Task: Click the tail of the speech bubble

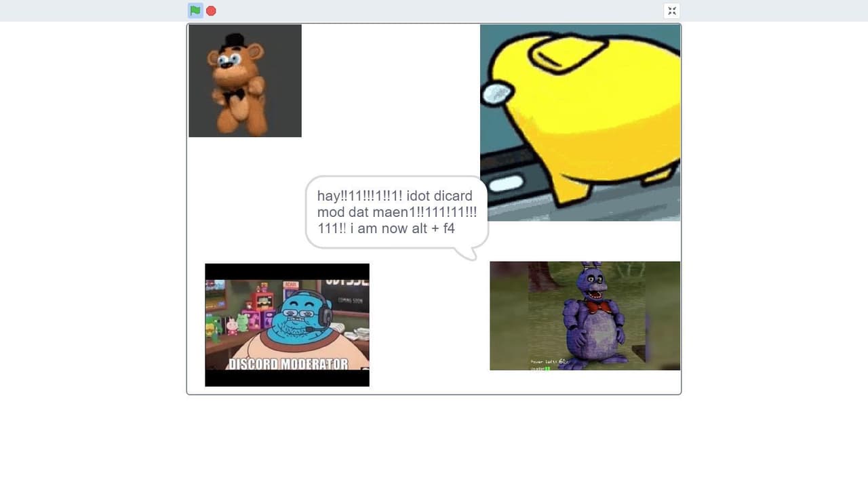Action: point(466,253)
